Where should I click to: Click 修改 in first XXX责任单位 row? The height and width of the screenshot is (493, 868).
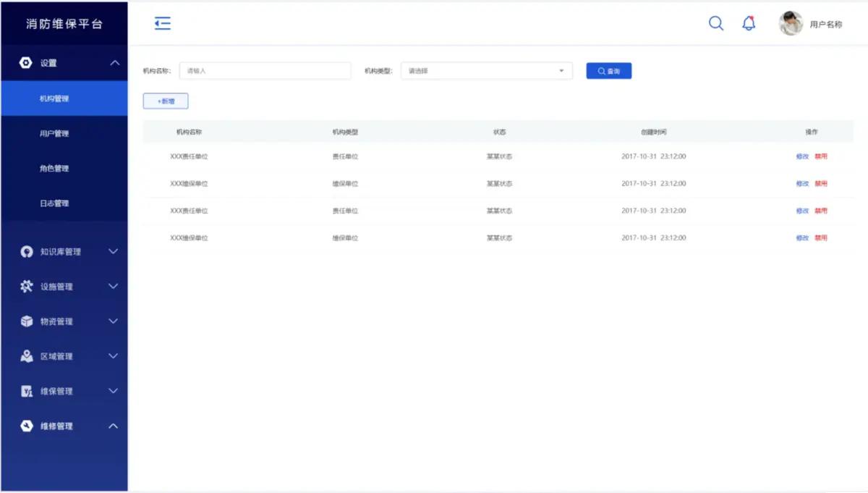tap(802, 156)
